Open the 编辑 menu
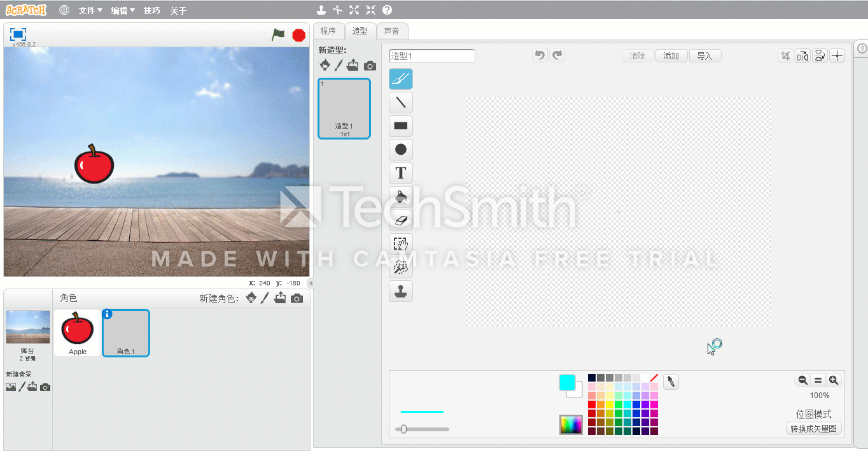The image size is (868, 451). pyautogui.click(x=123, y=10)
